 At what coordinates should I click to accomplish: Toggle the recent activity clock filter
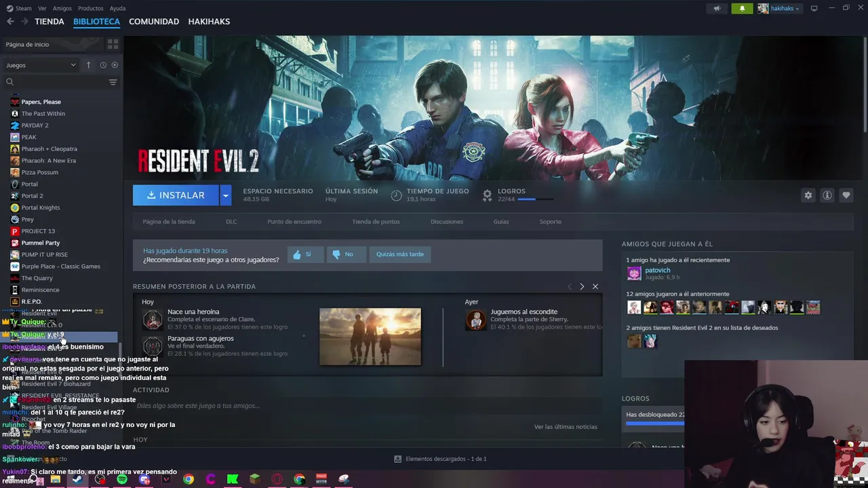coord(103,65)
